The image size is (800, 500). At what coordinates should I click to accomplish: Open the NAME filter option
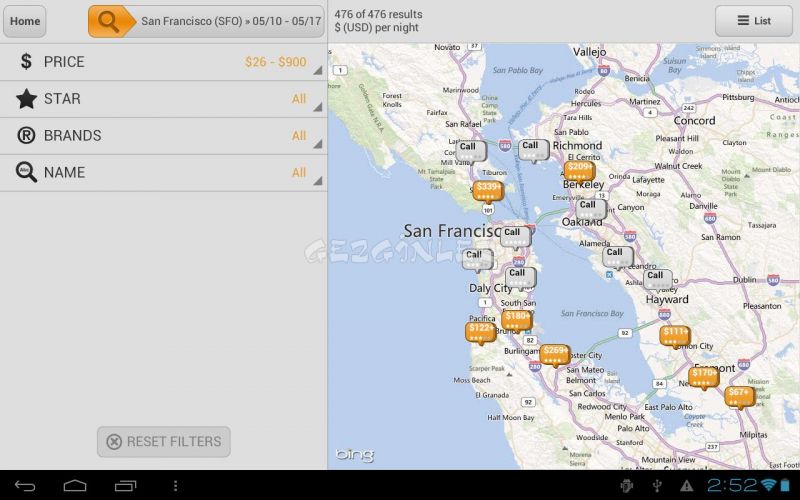[163, 173]
